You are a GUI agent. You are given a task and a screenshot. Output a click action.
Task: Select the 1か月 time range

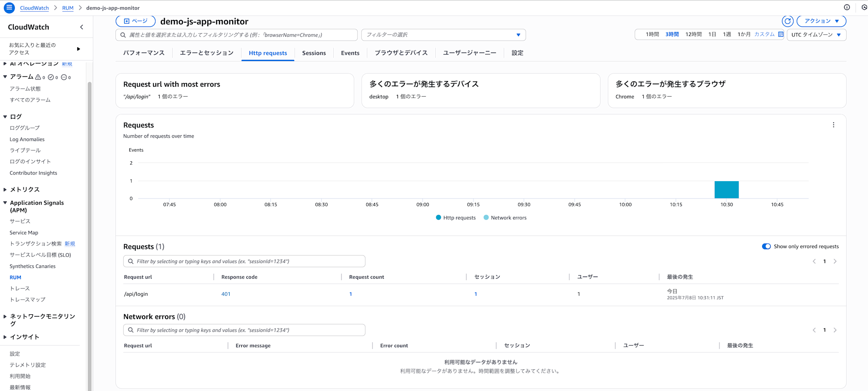click(744, 34)
